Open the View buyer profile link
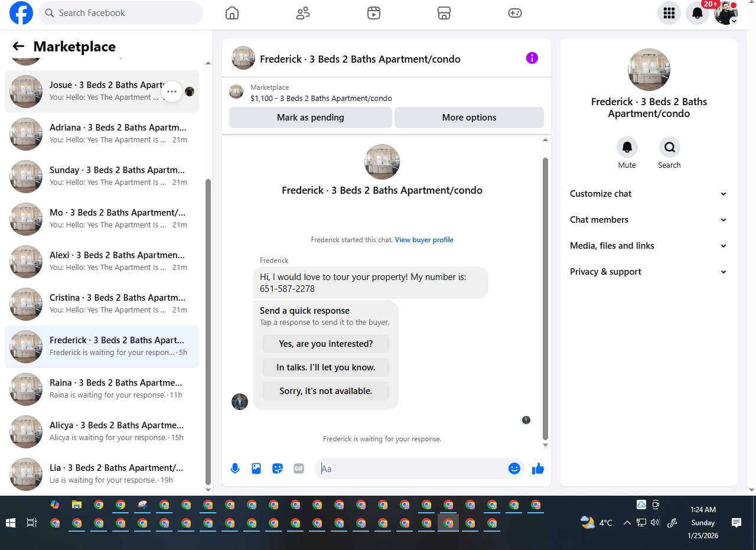This screenshot has height=550, width=756. pos(424,240)
